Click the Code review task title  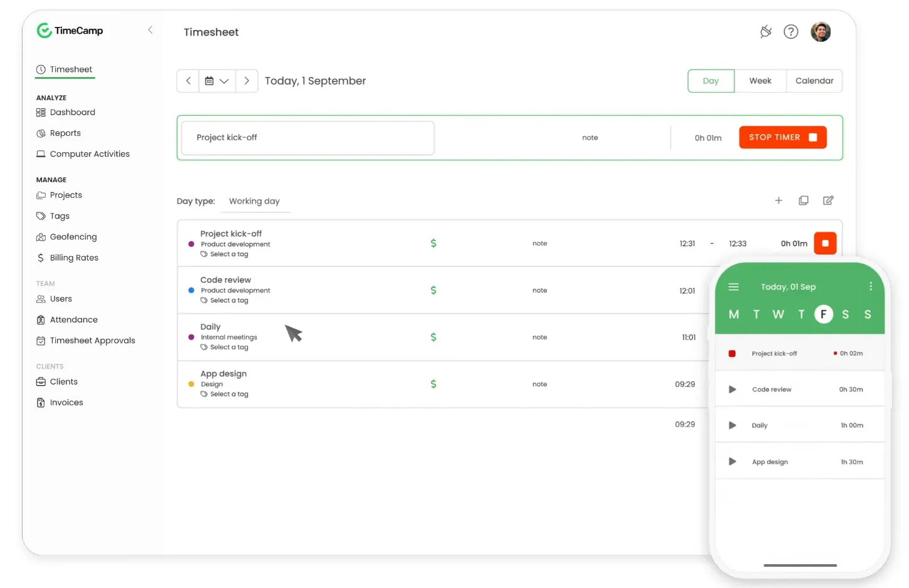point(226,280)
